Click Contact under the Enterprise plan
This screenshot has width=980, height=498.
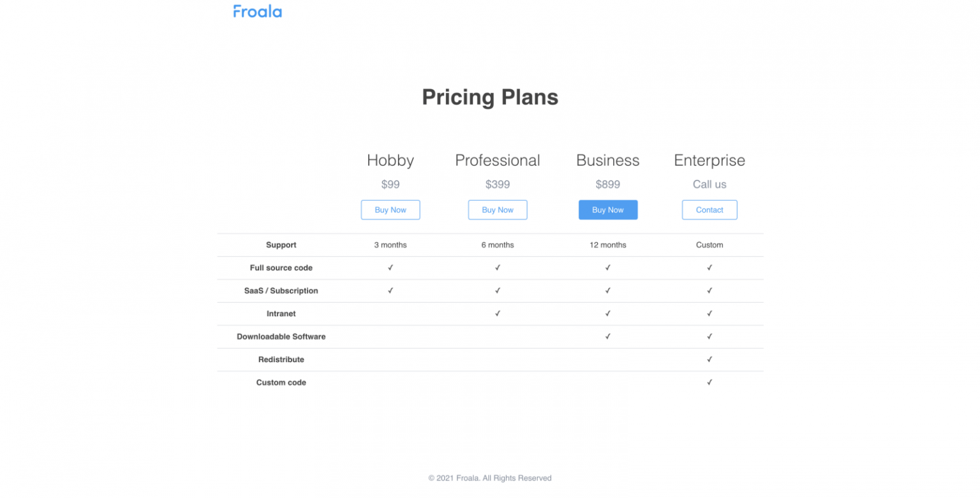tap(709, 210)
